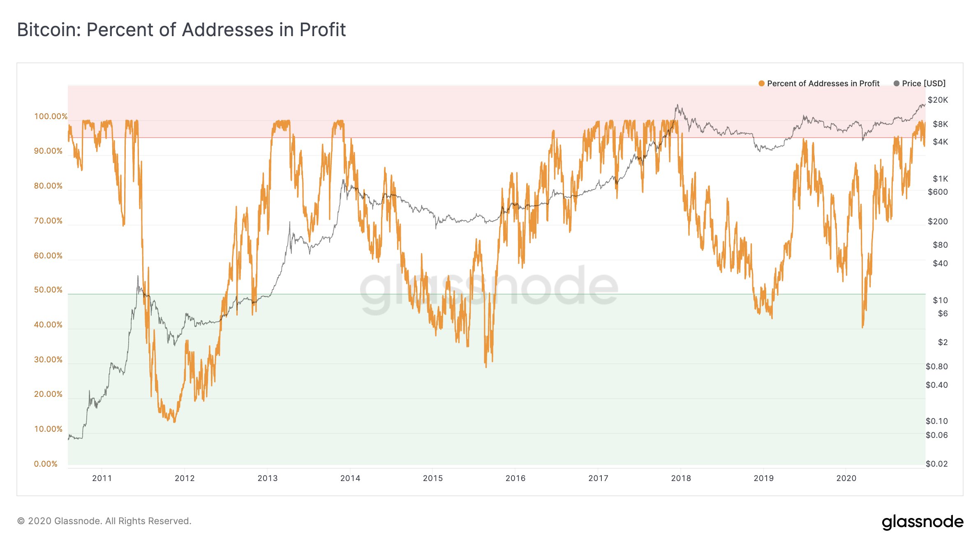Toggle the Price [USD] legend entry
This screenshot has width=980, height=548.
[x=920, y=83]
